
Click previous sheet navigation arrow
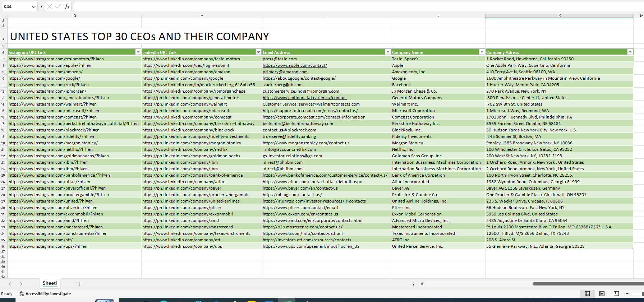pyautogui.click(x=10, y=284)
